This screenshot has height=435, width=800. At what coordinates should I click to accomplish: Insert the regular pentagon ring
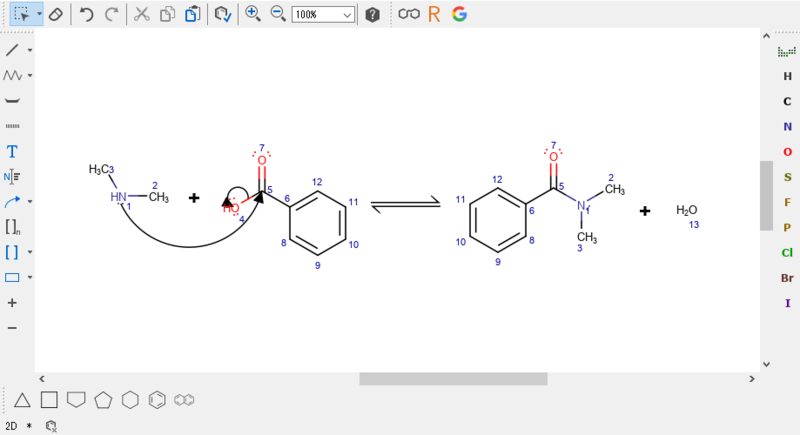103,400
